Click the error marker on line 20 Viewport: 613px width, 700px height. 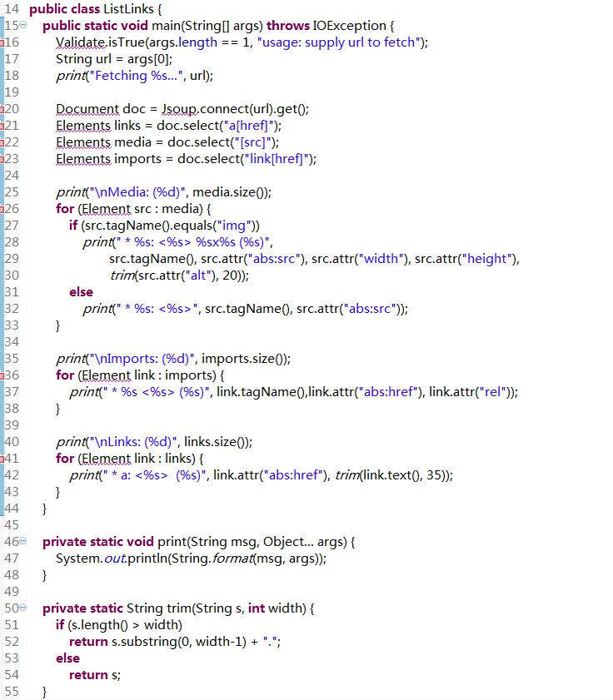pos(2,109)
